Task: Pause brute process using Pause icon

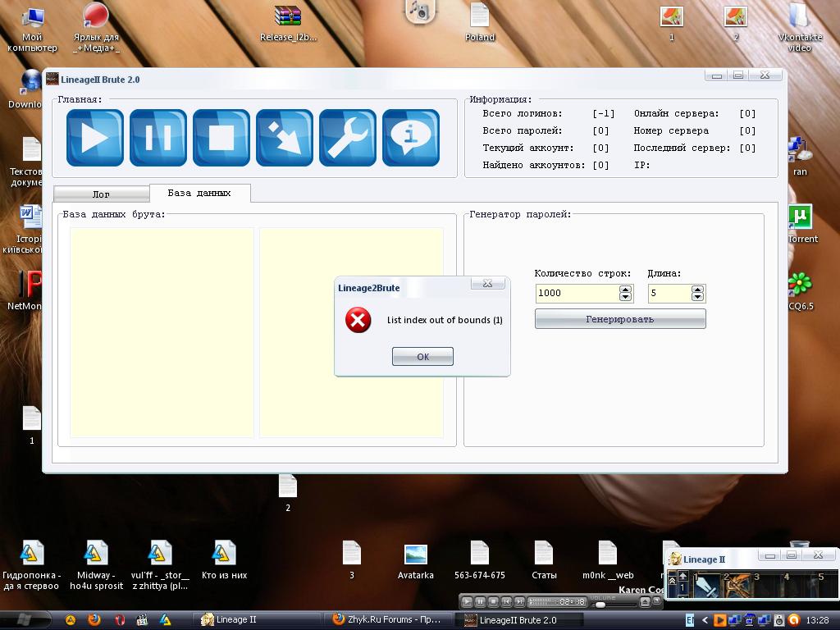Action: point(158,138)
